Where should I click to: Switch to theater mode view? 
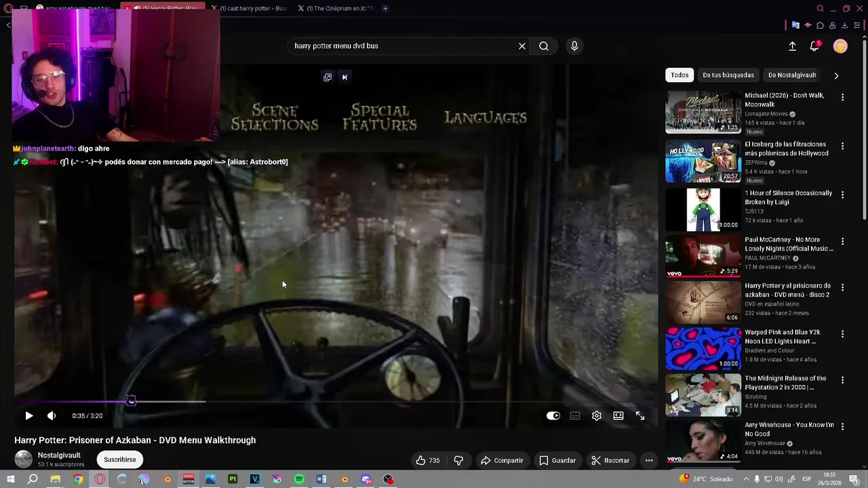(x=618, y=415)
